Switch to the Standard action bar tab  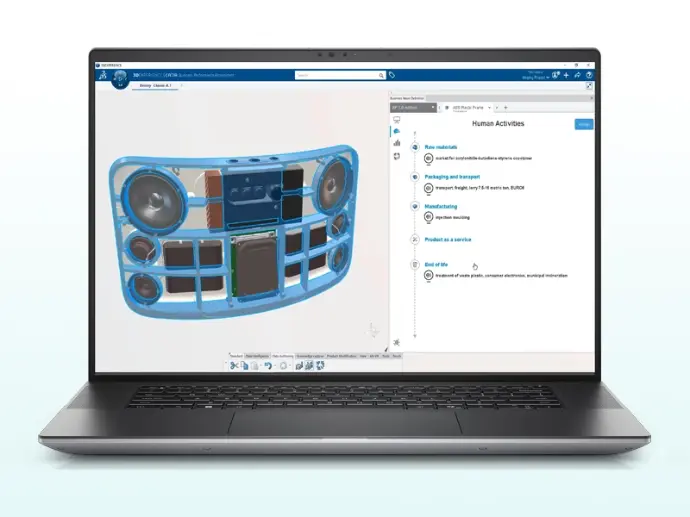pos(236,356)
